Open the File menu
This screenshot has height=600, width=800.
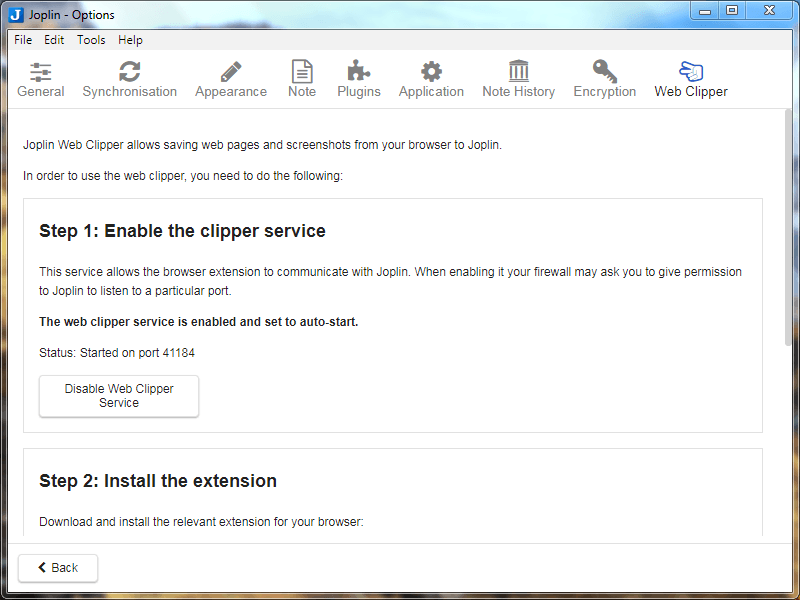[x=23, y=40]
